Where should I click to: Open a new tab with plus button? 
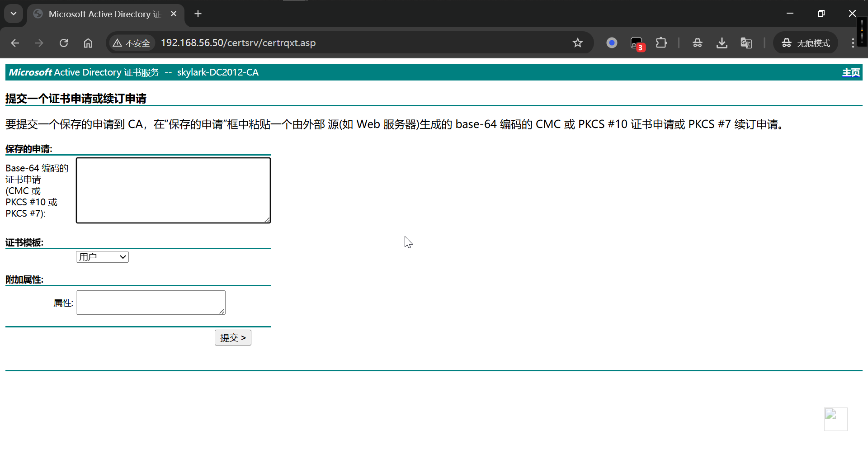click(x=198, y=14)
